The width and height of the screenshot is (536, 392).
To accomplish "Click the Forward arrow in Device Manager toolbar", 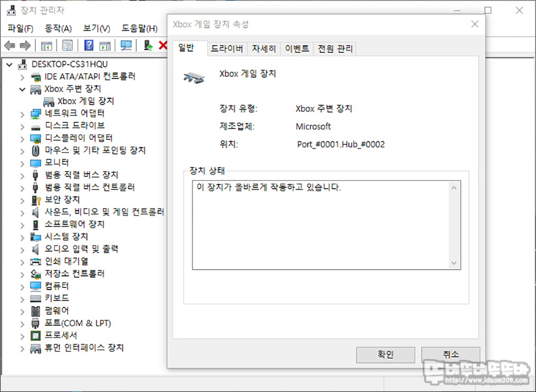I will click(x=25, y=45).
